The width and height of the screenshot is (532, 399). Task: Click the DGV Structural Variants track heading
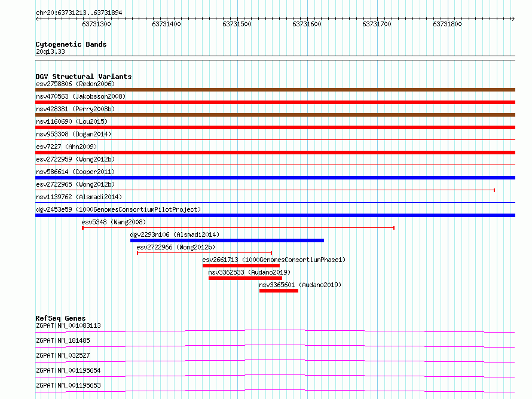(84, 77)
